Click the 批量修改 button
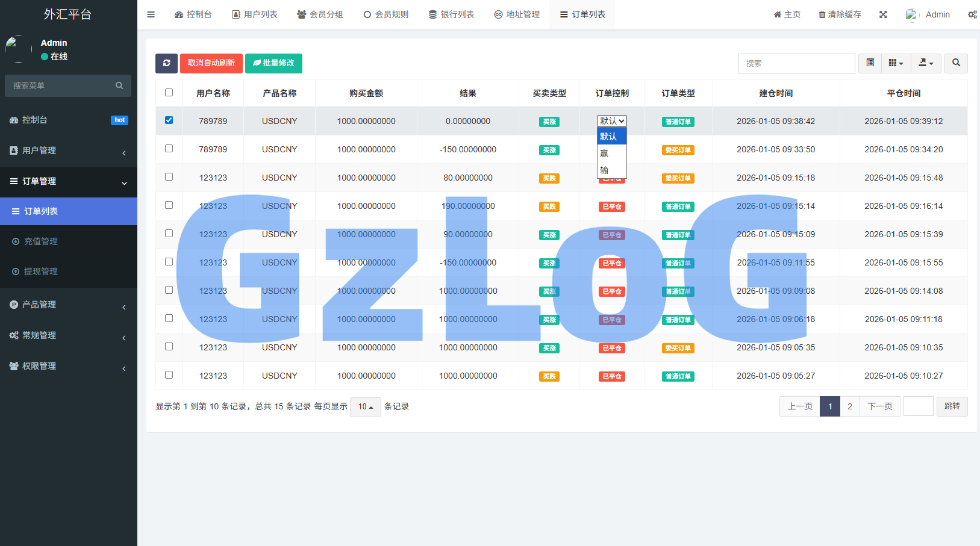Viewport: 980px width, 546px height. coord(274,63)
